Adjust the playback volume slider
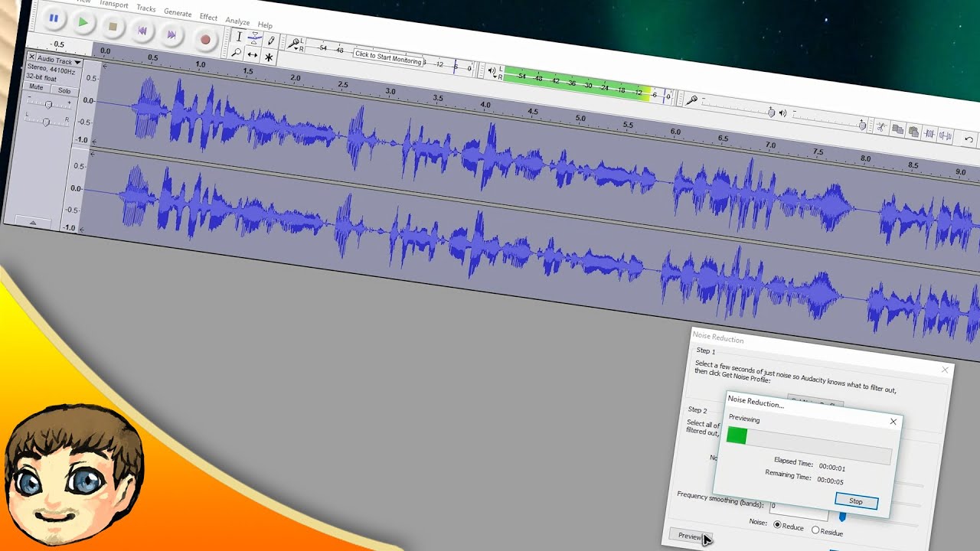Screen dimensions: 980x551 [829, 119]
